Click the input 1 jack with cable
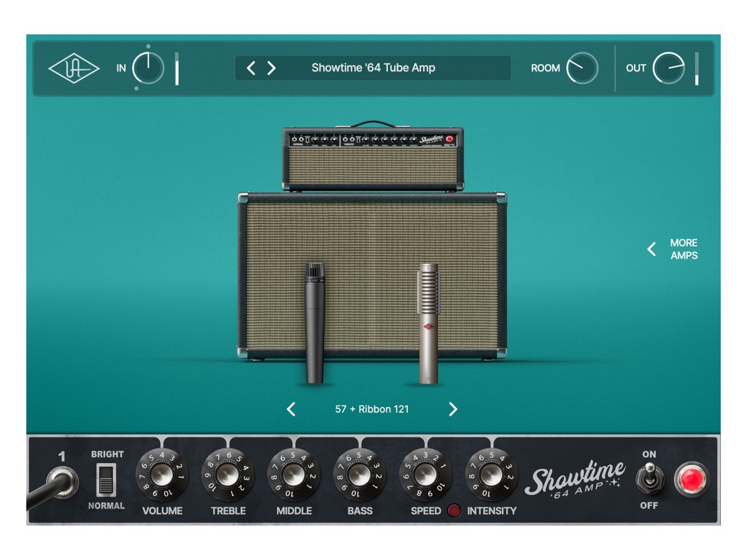This screenshot has width=747, height=560. pos(63,482)
